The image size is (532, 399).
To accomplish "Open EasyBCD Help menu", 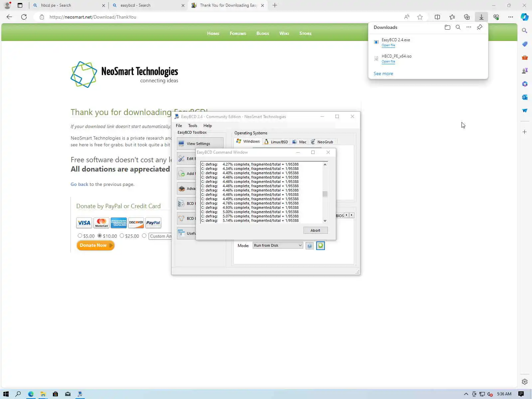I will [x=207, y=126].
